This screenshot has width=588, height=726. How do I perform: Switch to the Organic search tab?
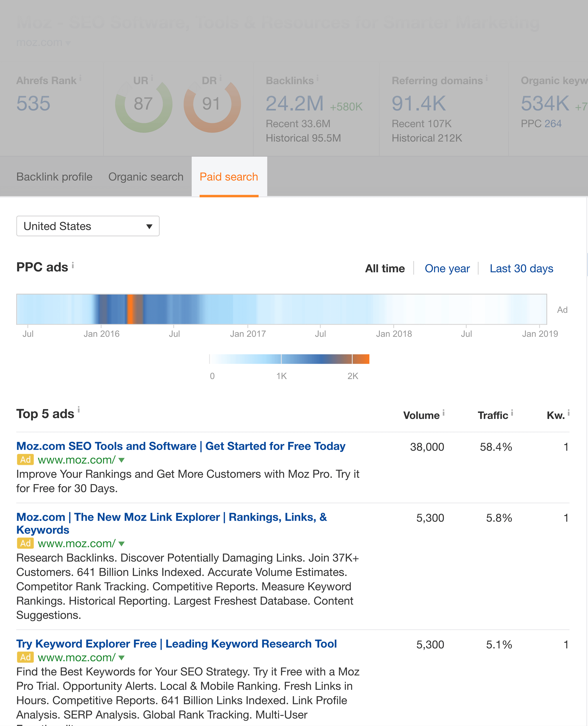pyautogui.click(x=146, y=177)
